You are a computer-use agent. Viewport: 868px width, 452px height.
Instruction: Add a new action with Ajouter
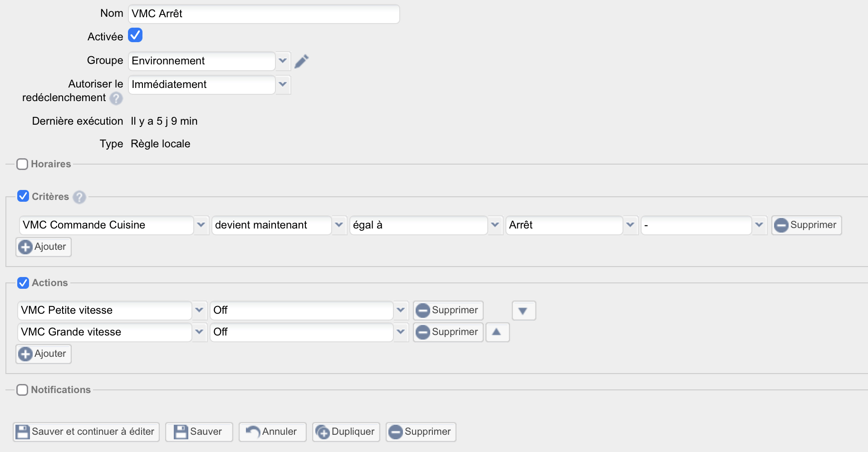point(44,354)
